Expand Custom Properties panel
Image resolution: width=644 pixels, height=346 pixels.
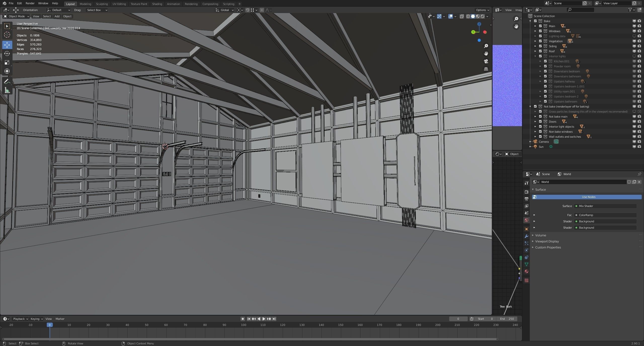tap(548, 248)
